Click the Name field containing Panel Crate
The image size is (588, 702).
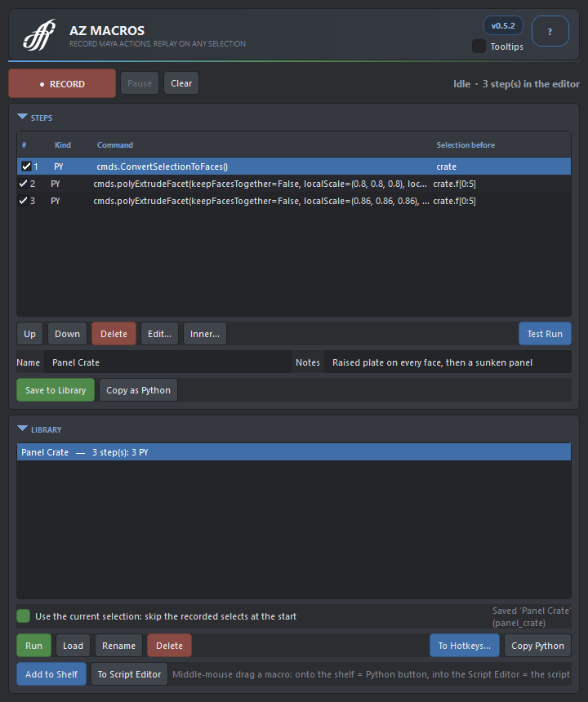(167, 362)
